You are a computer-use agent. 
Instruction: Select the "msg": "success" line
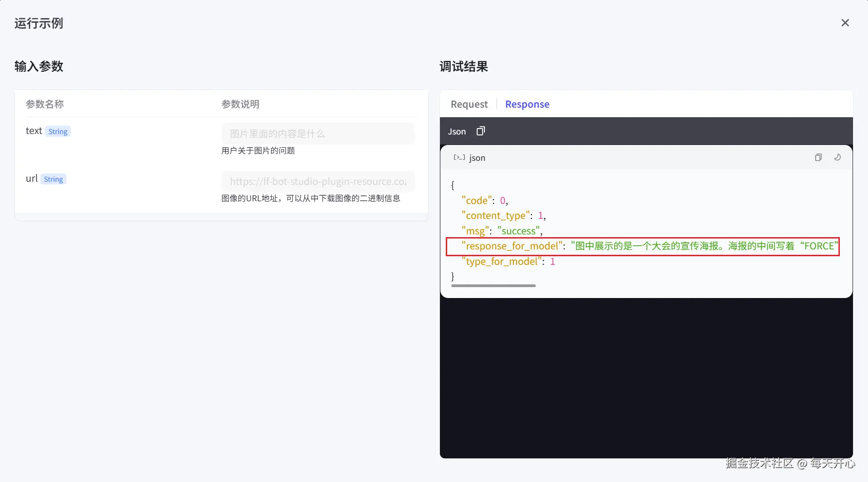(502, 231)
